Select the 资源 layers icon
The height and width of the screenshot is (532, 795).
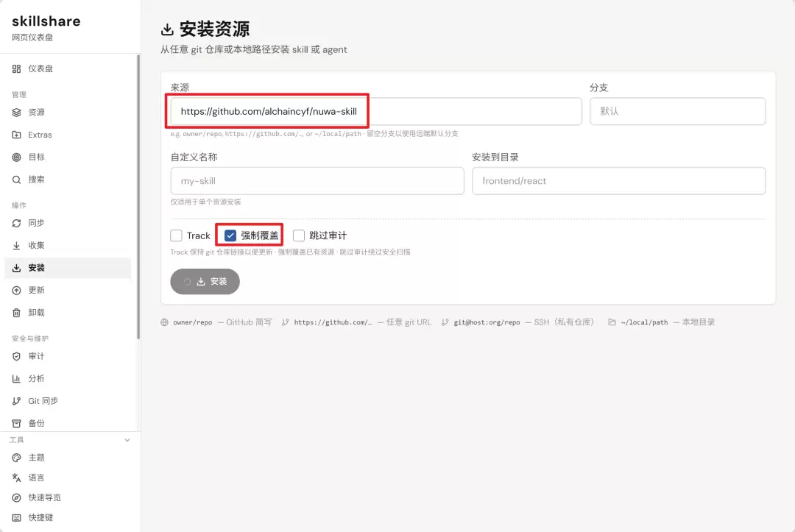coord(16,112)
